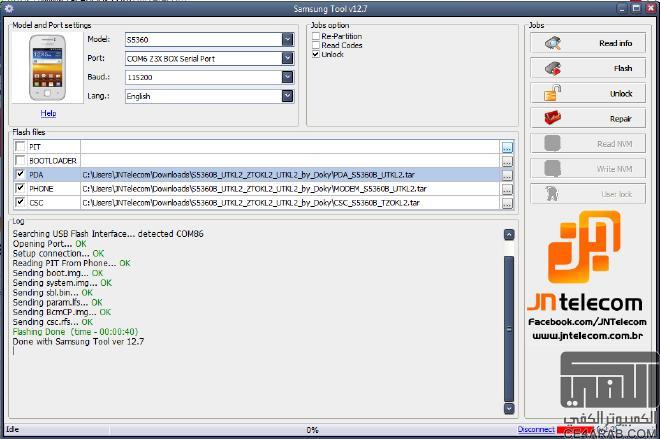Click the chip icon on Flash button
660x439 pixels.
click(553, 68)
